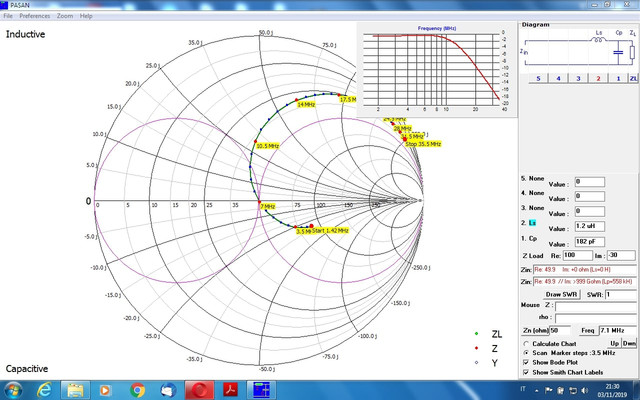Open the Zoom menu
640x400 pixels.
[65, 16]
